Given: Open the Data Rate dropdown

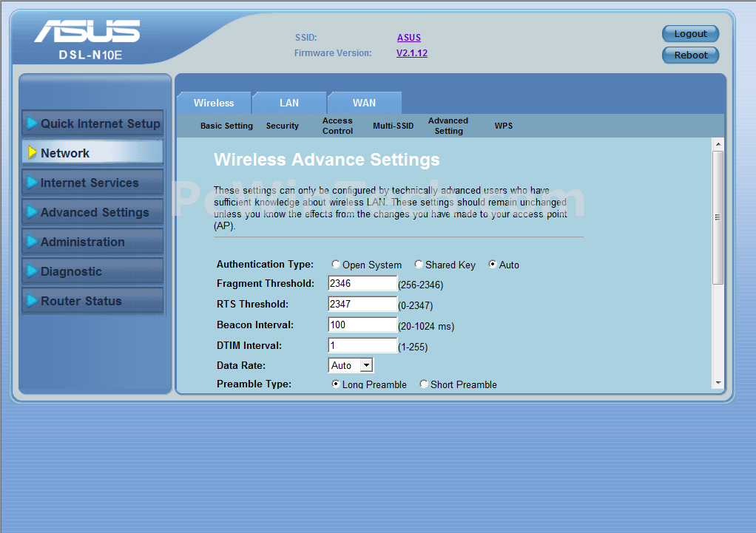Looking at the screenshot, I should (x=351, y=365).
